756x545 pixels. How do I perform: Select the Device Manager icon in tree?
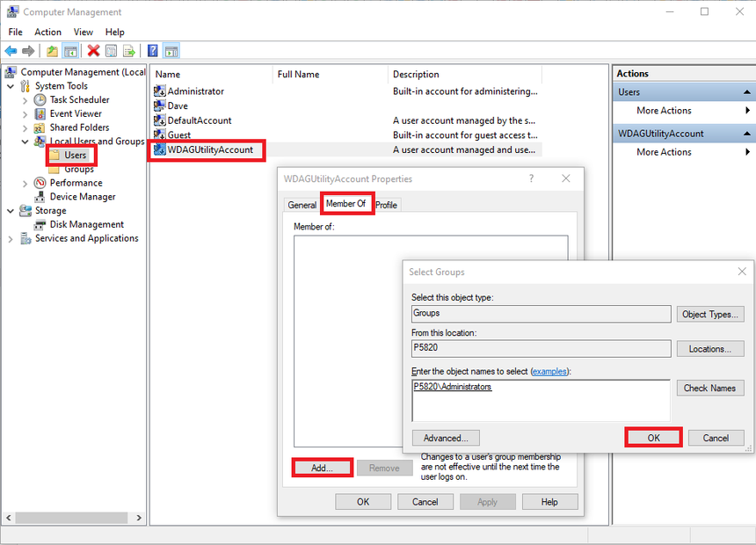point(40,197)
